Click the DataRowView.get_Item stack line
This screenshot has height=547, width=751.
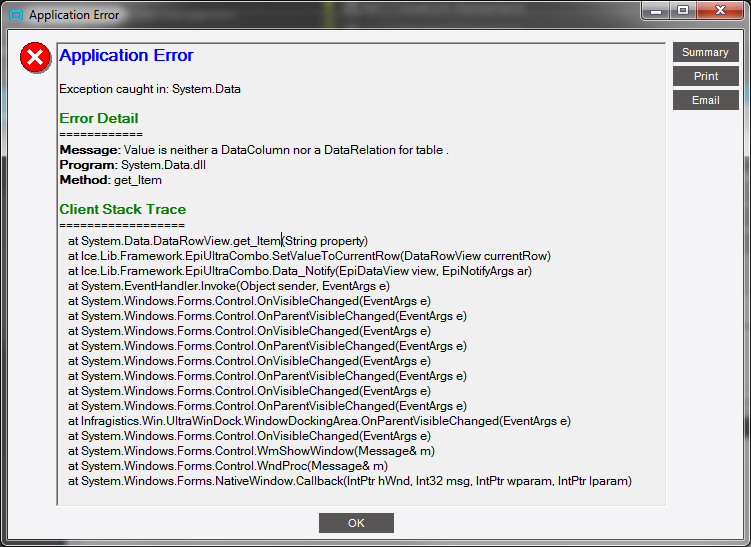[218, 241]
